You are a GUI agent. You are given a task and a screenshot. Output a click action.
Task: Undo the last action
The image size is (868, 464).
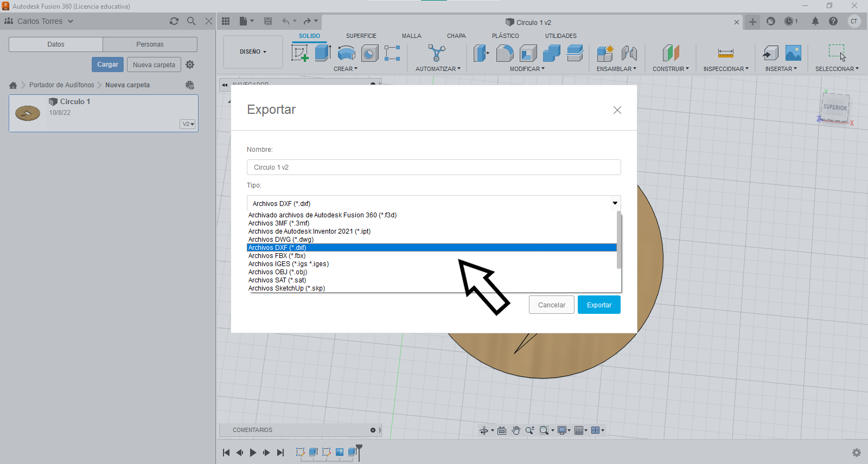tap(286, 21)
